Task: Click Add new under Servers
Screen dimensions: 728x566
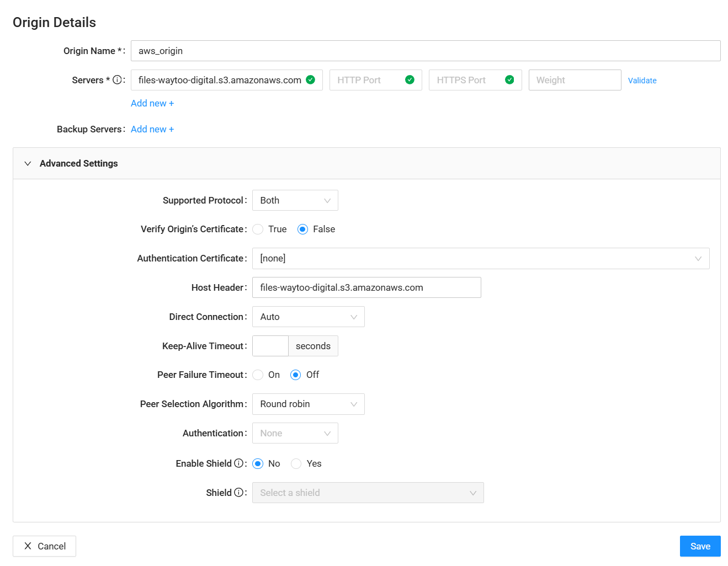Action: pyautogui.click(x=152, y=103)
